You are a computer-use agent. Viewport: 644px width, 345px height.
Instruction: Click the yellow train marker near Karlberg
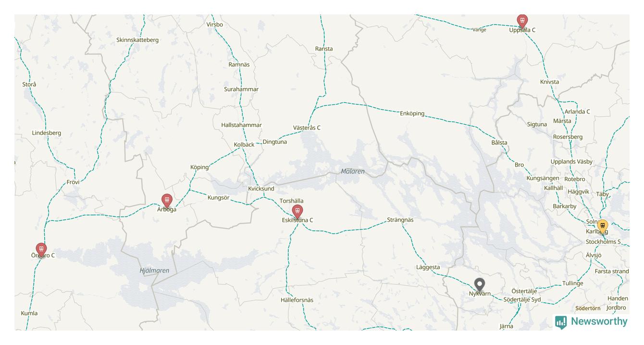point(602,226)
